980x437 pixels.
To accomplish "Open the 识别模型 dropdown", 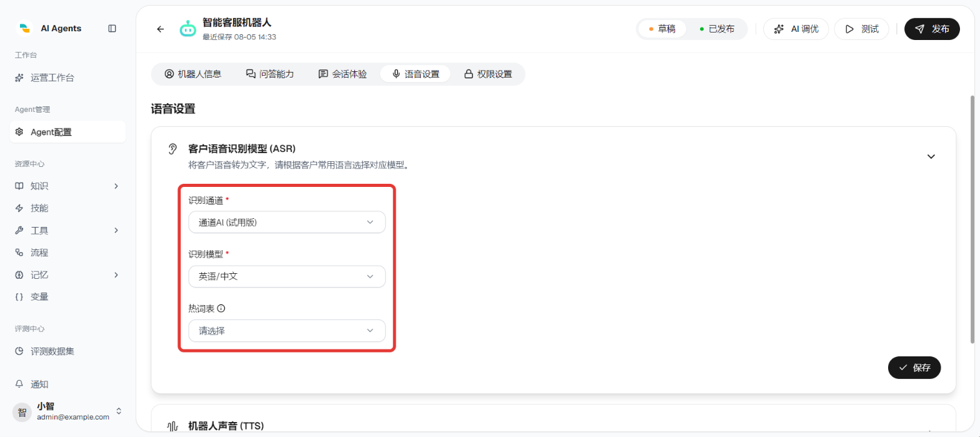I will pos(287,276).
